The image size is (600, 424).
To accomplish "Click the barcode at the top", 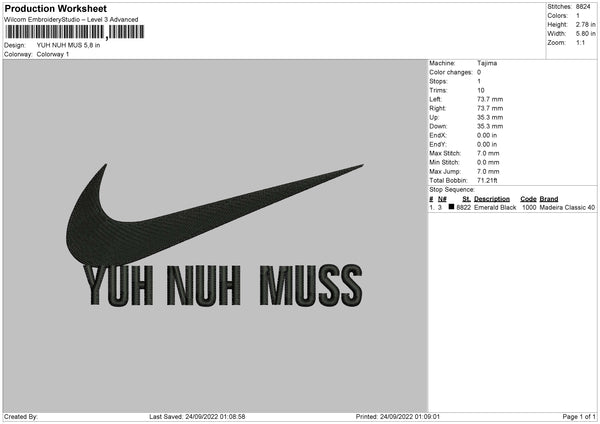I will [75, 32].
